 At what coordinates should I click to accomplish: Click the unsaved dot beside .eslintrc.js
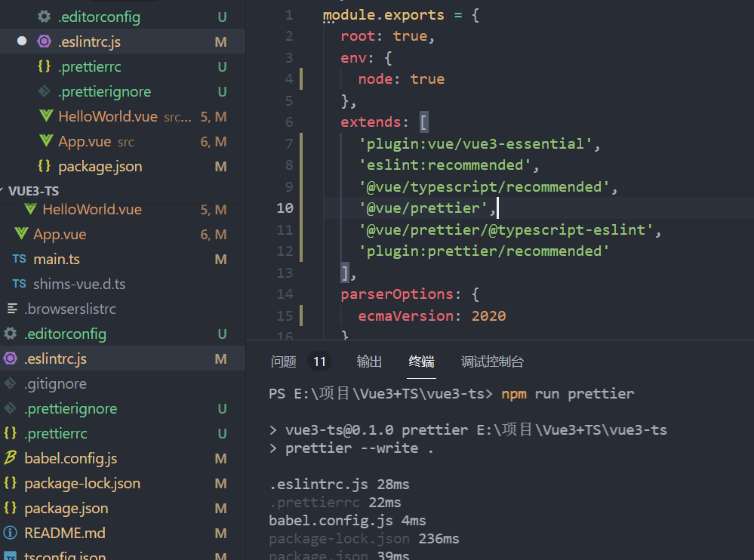point(22,41)
